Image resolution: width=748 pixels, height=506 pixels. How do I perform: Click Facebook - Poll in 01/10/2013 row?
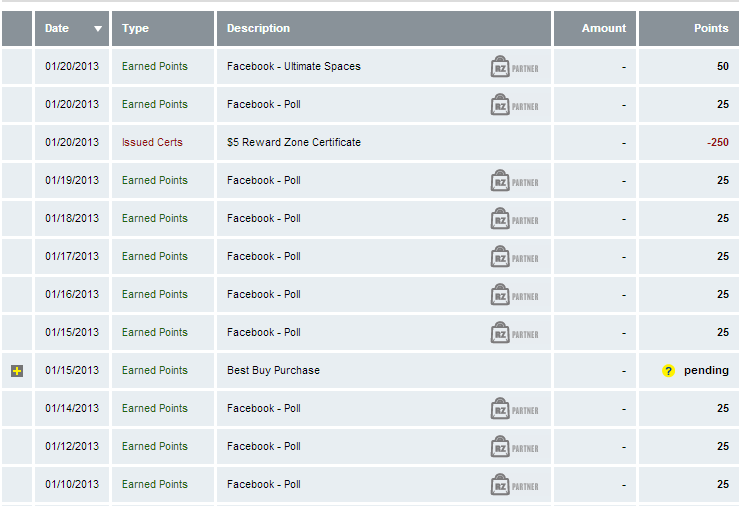pyautogui.click(x=264, y=484)
